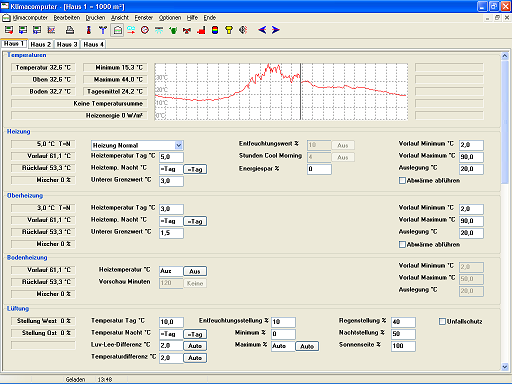Click the Heizung Vorlauf Maximum field

pyautogui.click(x=471, y=157)
